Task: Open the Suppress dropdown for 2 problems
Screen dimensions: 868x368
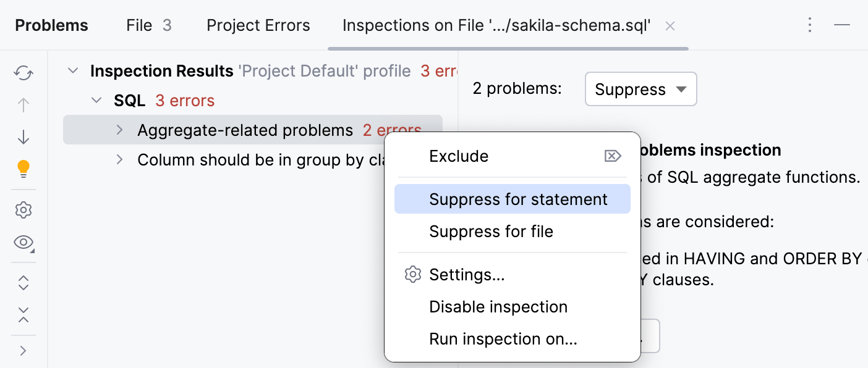Action: [x=640, y=89]
